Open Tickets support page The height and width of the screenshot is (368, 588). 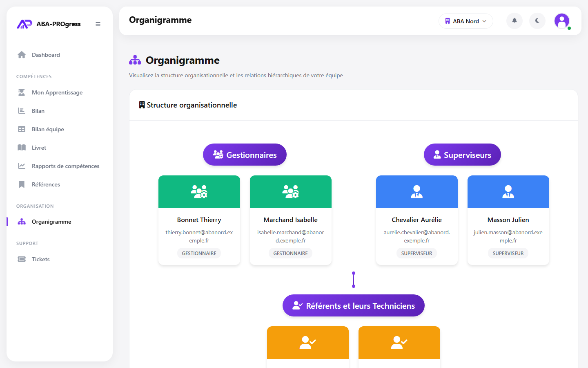60,259
